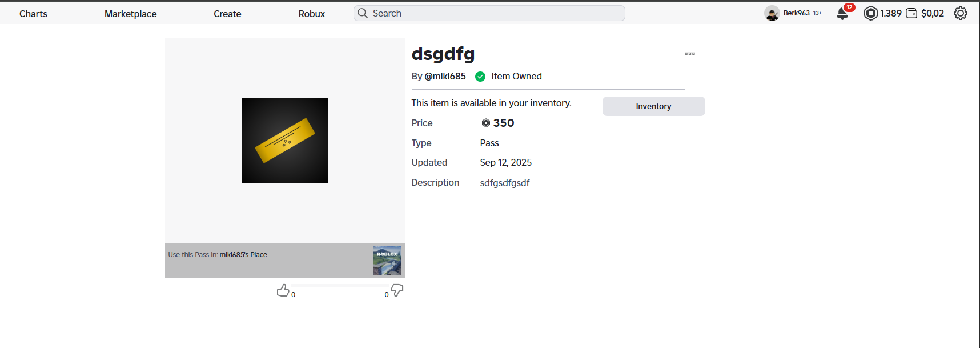Open the Marketplace tab

[x=130, y=14]
